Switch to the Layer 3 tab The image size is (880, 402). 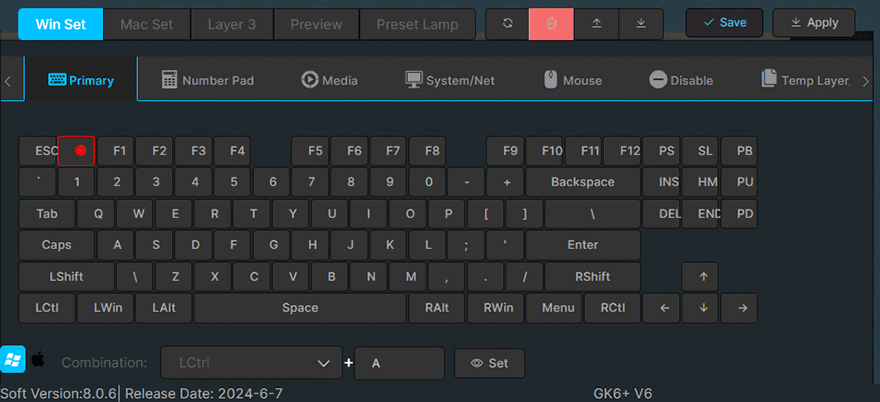[232, 25]
